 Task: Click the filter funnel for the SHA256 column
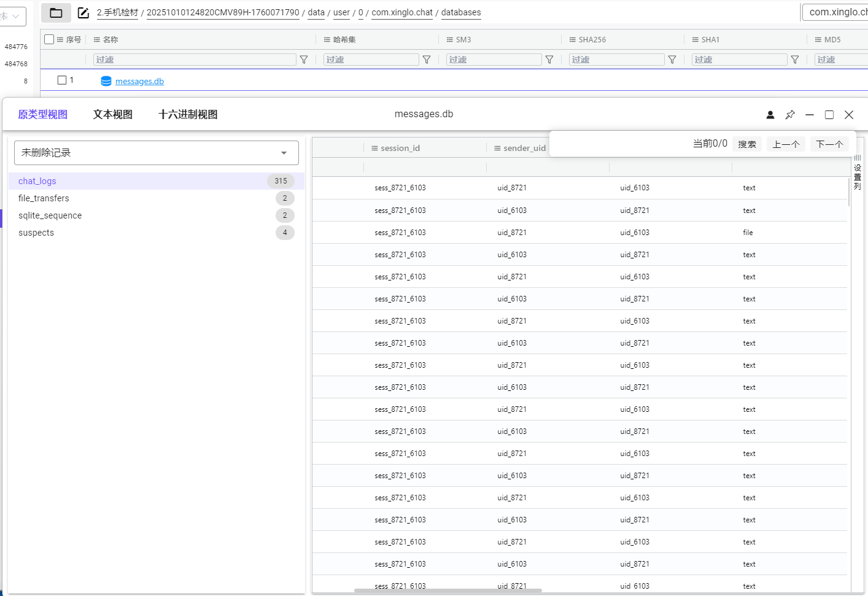click(x=672, y=60)
